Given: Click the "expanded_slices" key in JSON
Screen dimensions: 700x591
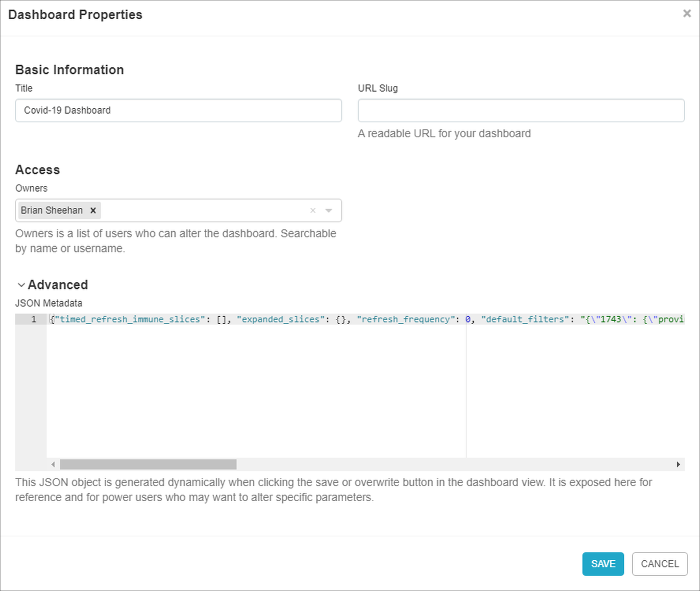Looking at the screenshot, I should [x=281, y=319].
